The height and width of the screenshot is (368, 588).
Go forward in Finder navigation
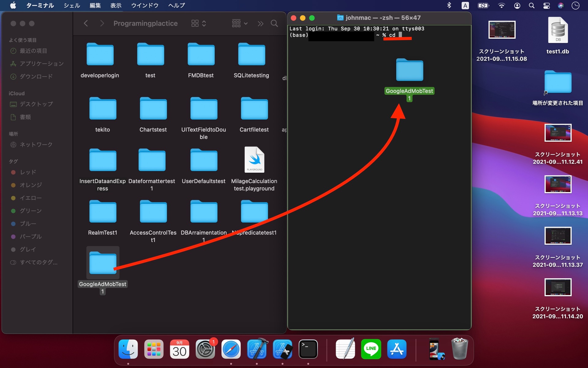pyautogui.click(x=102, y=23)
